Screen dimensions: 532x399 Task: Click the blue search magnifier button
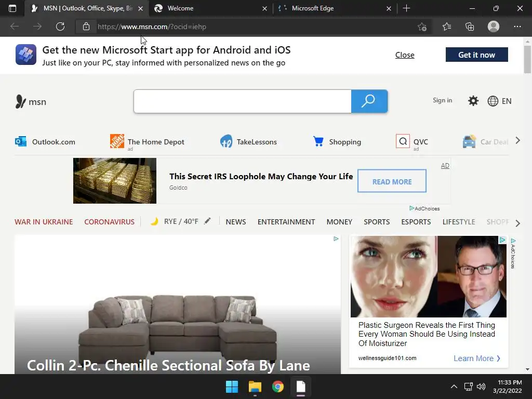pyautogui.click(x=369, y=101)
